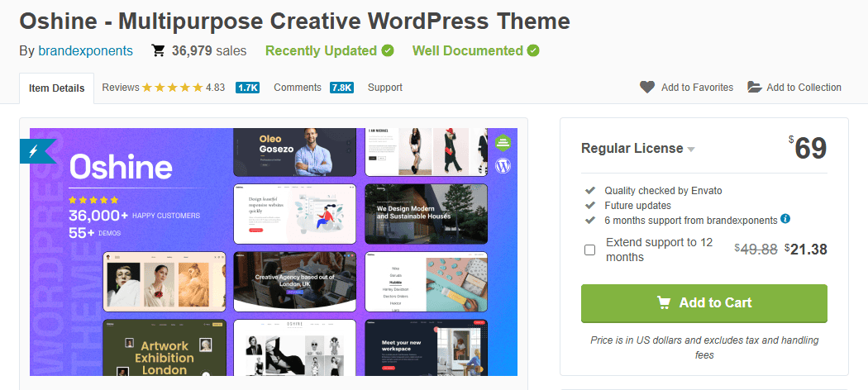Click the $69 price text
Screen dimensions: 868x390
click(808, 148)
